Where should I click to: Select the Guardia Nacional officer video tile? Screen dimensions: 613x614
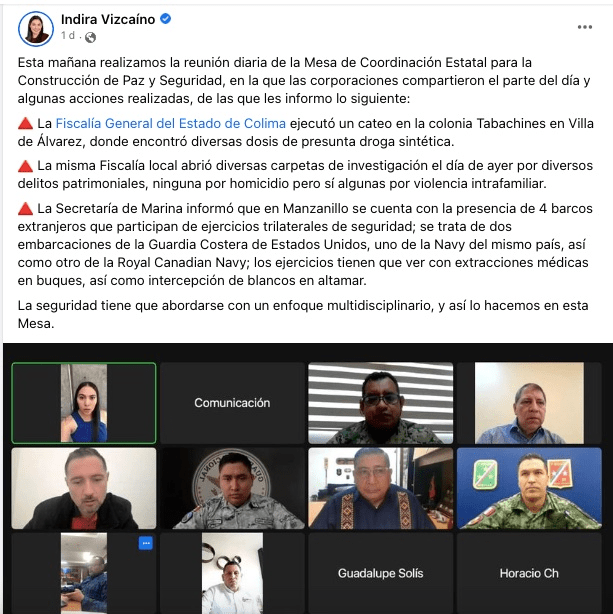[232, 488]
